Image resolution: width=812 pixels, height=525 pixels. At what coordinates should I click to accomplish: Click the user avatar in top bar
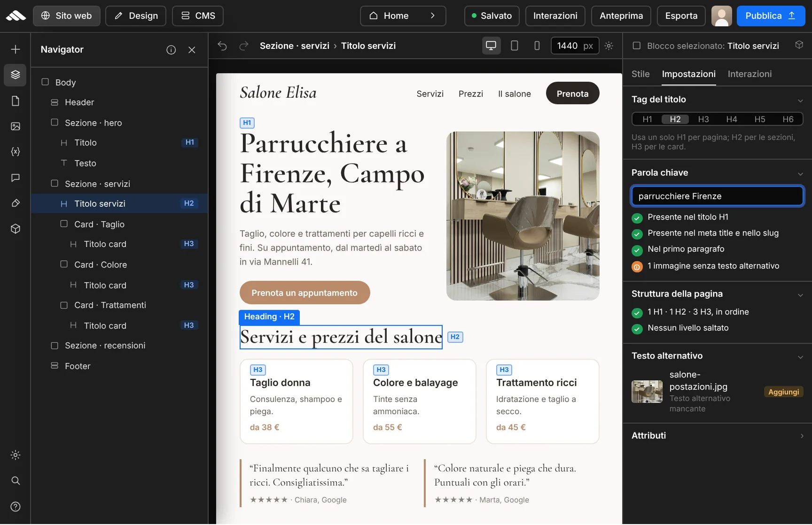(721, 16)
